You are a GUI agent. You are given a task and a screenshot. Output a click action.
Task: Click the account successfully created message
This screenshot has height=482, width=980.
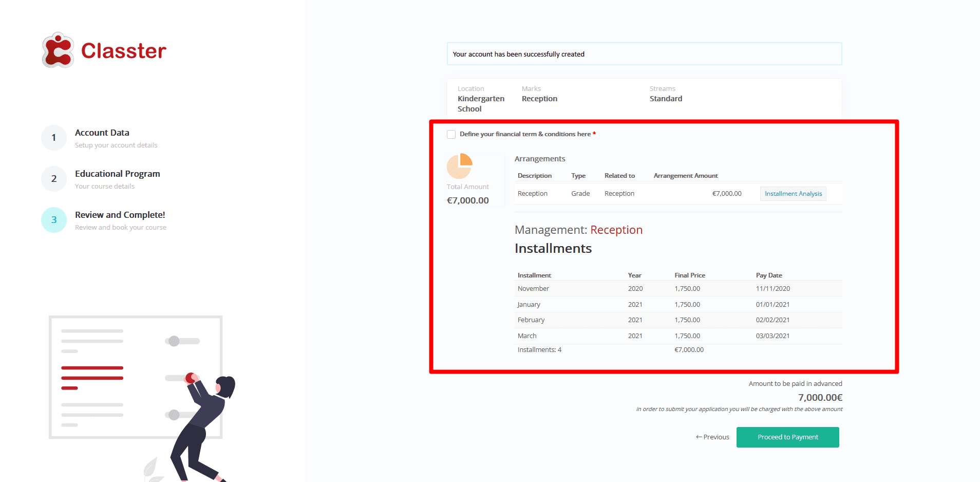(645, 54)
